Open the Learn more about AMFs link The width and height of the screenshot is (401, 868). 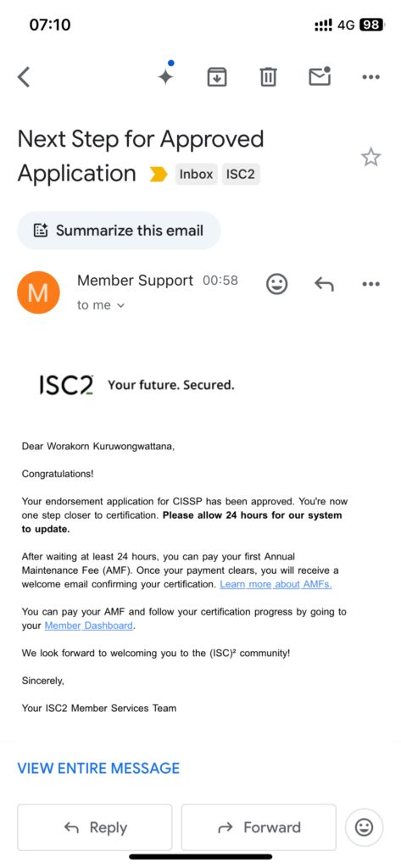276,584
